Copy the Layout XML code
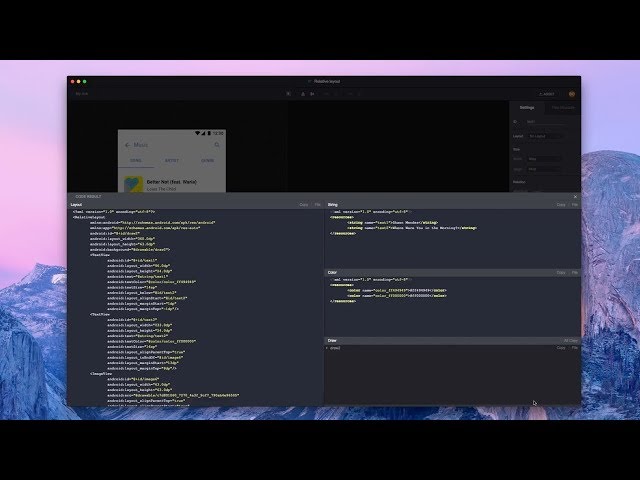640x480 pixels. click(x=304, y=204)
